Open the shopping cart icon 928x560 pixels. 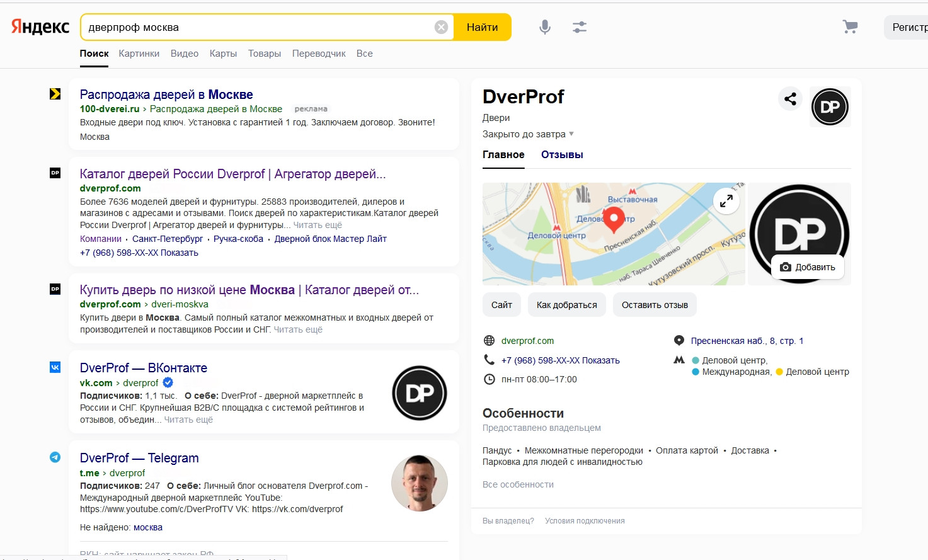pyautogui.click(x=850, y=26)
